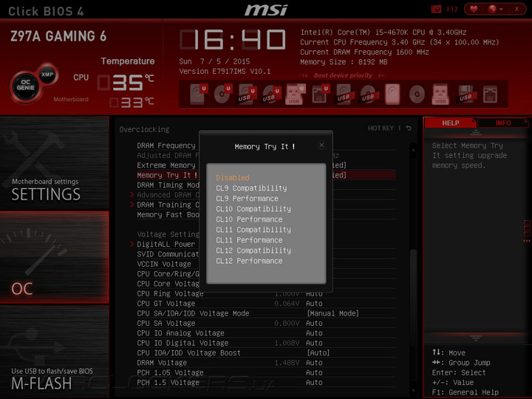The height and width of the screenshot is (399, 532).
Task: Open CPU IOA/IOD Voltage Boost [Auto] dropdown
Action: coord(318,353)
